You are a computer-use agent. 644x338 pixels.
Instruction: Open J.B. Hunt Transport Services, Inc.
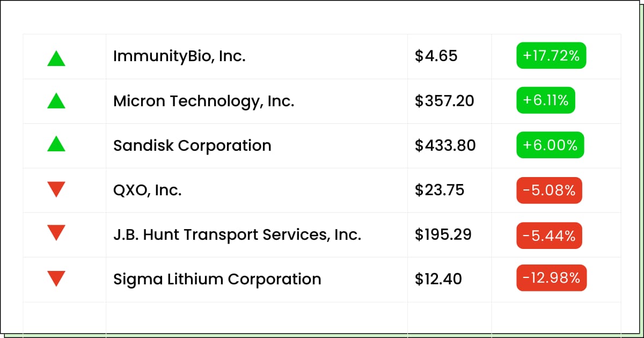point(237,234)
